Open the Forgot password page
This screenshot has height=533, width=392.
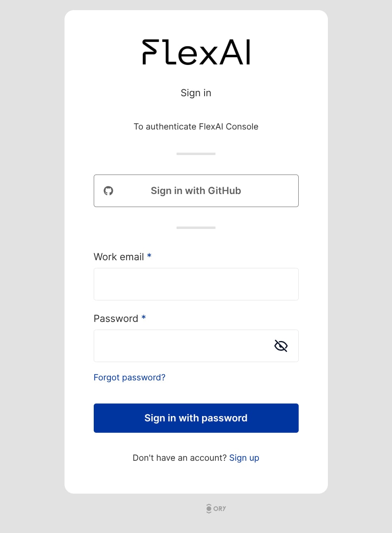pyautogui.click(x=129, y=377)
